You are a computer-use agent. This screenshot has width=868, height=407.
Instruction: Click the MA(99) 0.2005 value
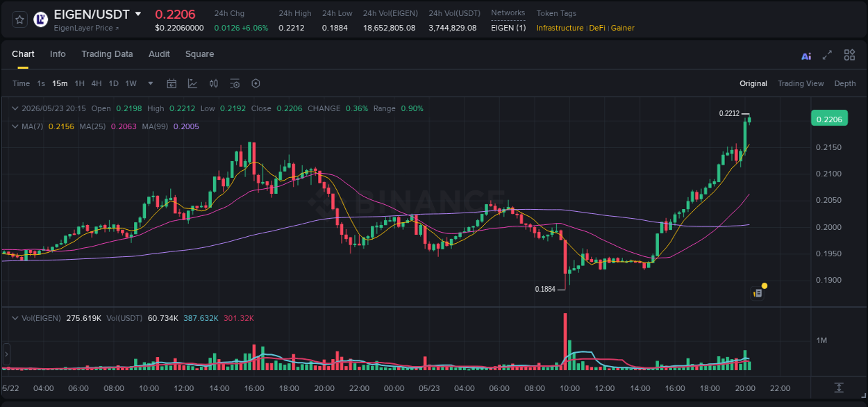pos(186,126)
